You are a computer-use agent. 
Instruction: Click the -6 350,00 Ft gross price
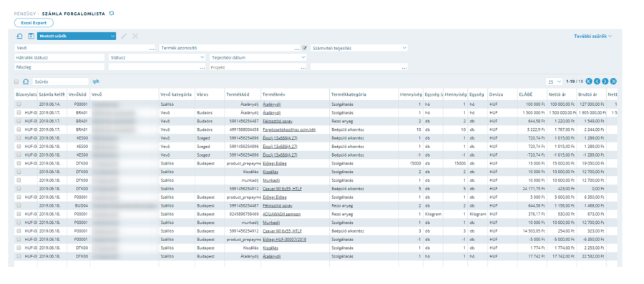(594, 239)
